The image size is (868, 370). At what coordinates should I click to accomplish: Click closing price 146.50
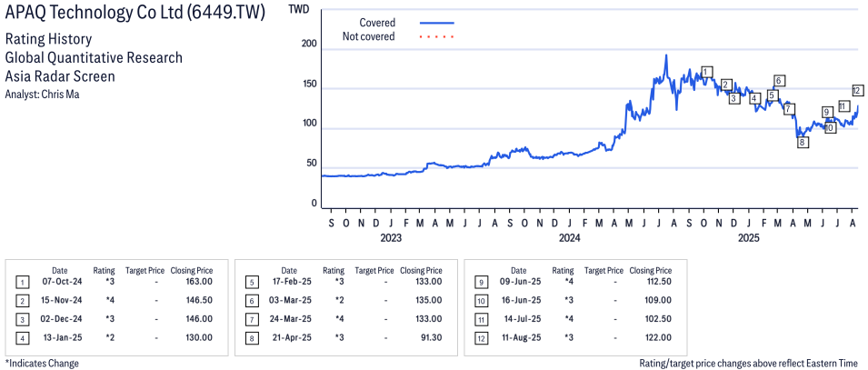200,301
